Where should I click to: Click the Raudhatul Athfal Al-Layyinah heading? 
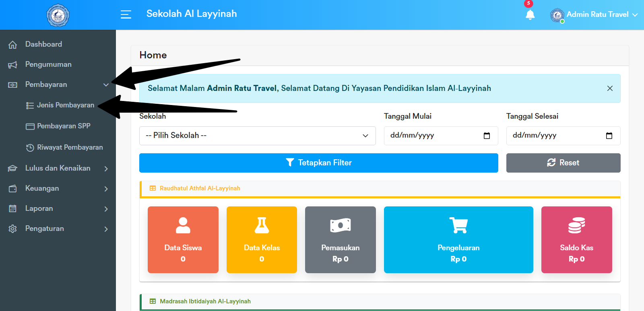click(x=200, y=188)
